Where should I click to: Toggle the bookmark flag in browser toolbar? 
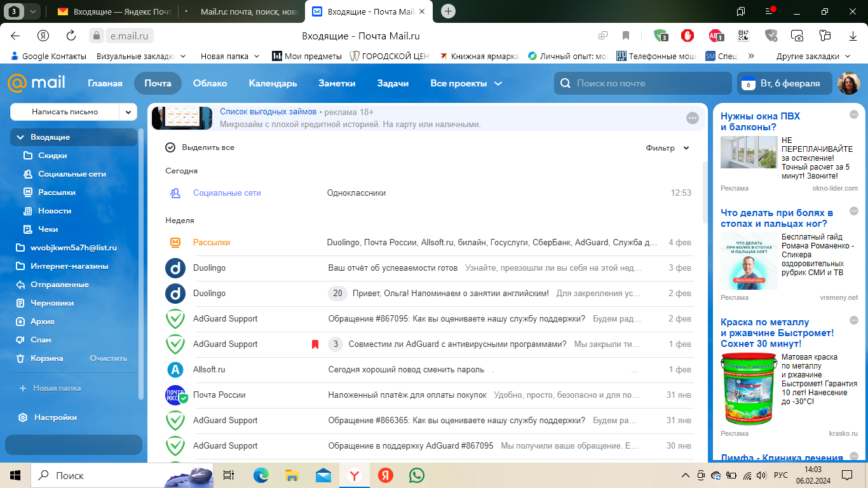pos(626,36)
